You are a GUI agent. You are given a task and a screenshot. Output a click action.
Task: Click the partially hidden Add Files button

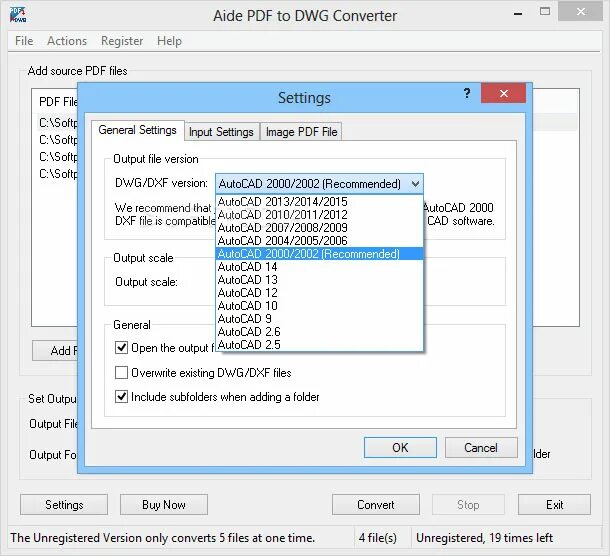[55, 351]
